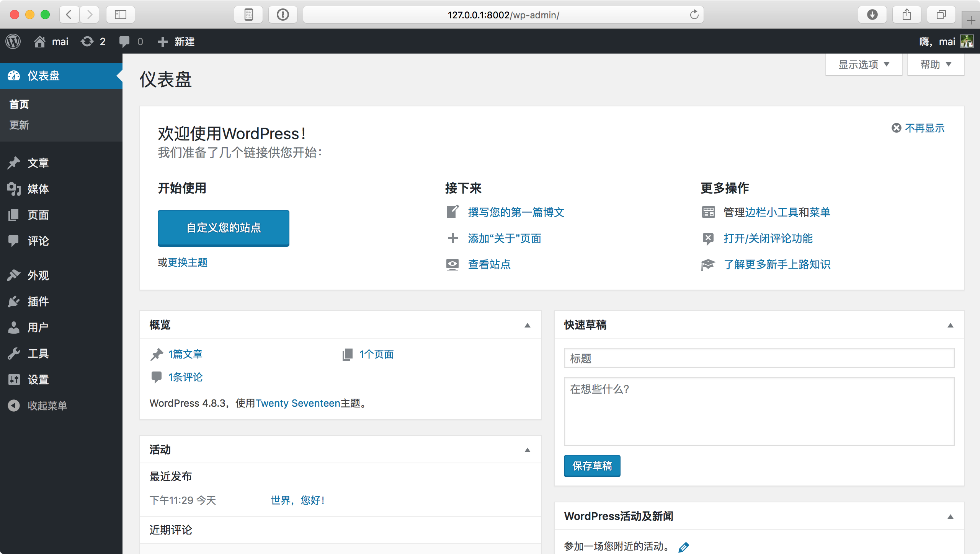Click Safari's sidebar toggle icon
This screenshot has width=980, height=554.
click(x=121, y=15)
